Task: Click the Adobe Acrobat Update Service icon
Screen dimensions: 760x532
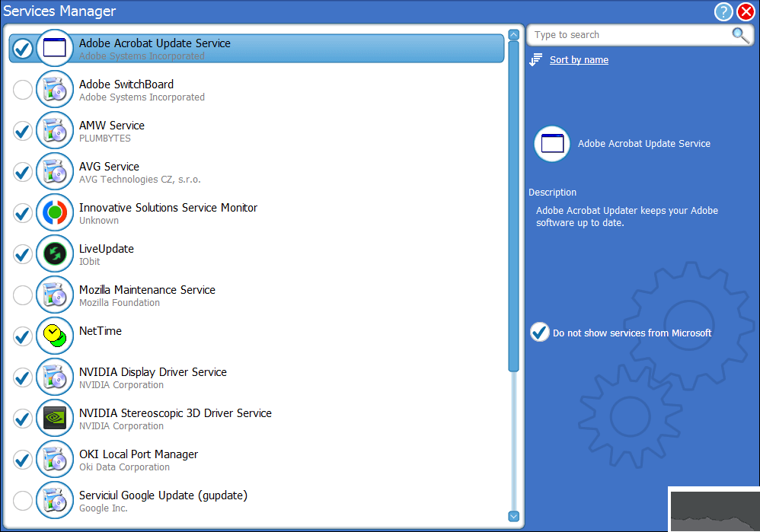Action: [x=54, y=47]
